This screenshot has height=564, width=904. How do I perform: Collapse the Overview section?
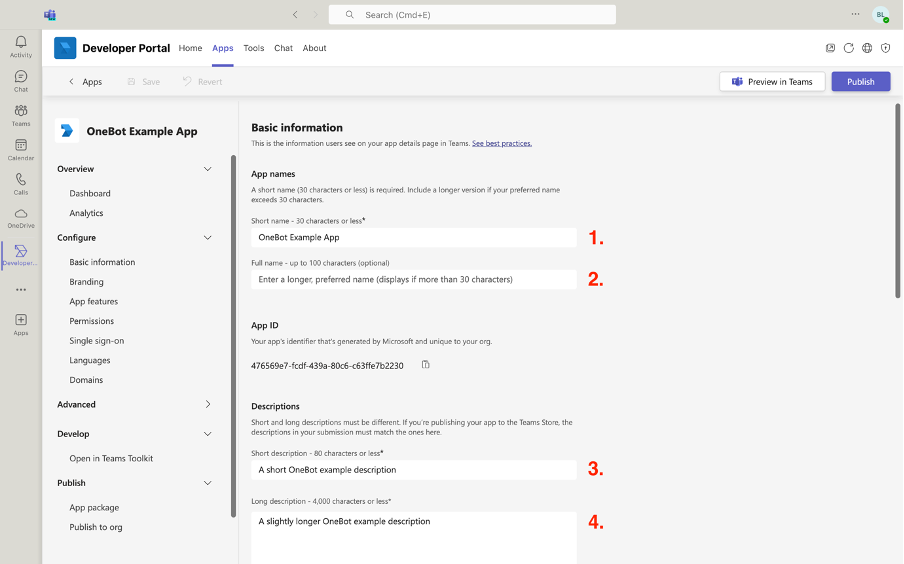tap(208, 169)
